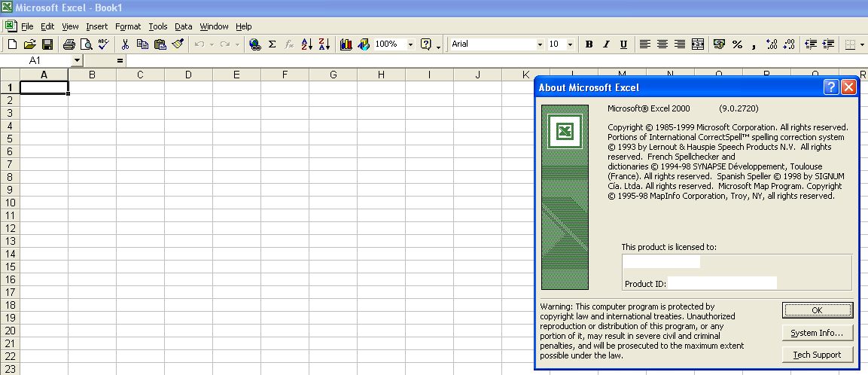Insert a hyperlink with globe icon

click(254, 44)
